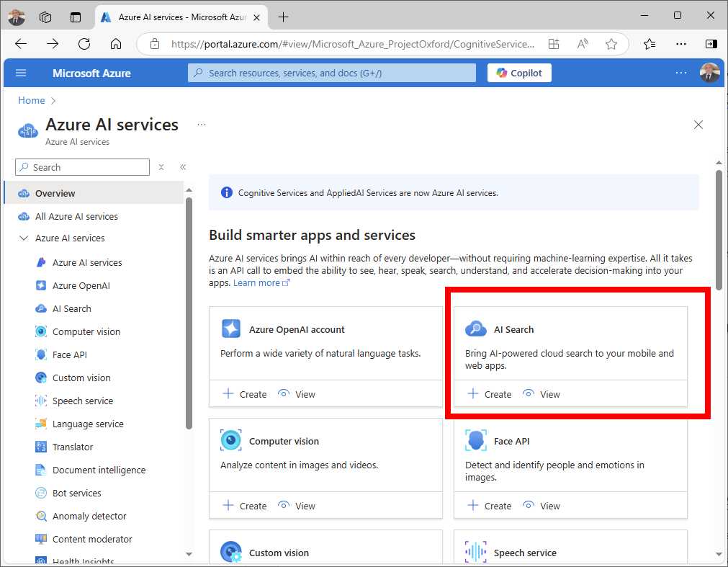Create a Face API resource
The image size is (728, 567).
pyautogui.click(x=490, y=506)
